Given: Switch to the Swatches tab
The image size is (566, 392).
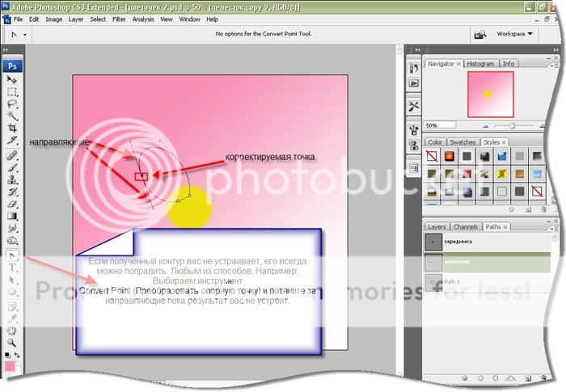Looking at the screenshot, I should pyautogui.click(x=463, y=142).
